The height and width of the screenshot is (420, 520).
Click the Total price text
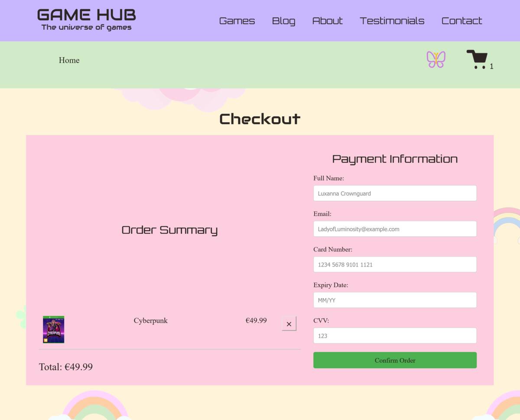click(x=65, y=367)
